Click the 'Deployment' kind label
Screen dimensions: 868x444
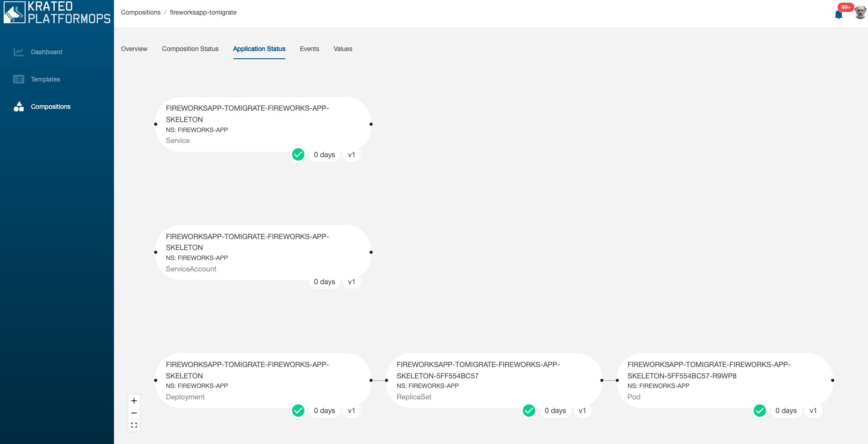coord(185,397)
